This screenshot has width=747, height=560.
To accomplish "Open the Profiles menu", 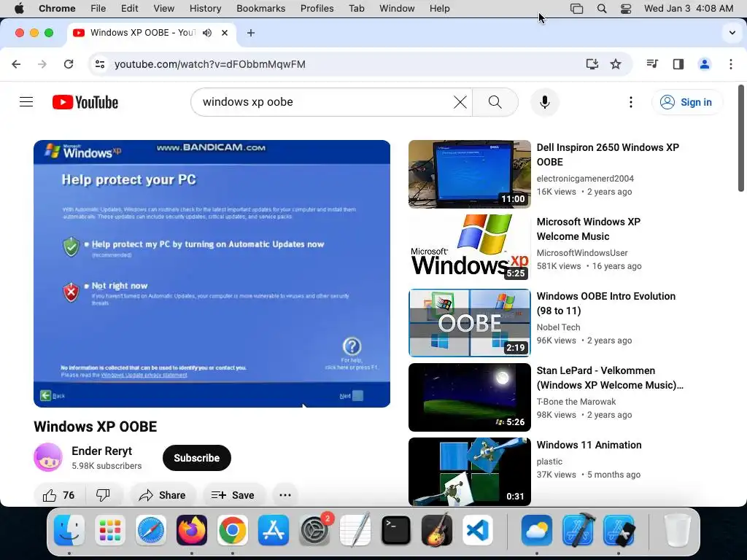I will pos(317,9).
